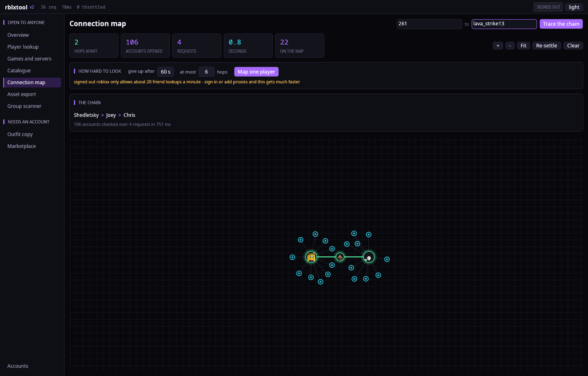The width and height of the screenshot is (588, 376).
Task: Open Overview in the sidebar
Action: click(32, 35)
